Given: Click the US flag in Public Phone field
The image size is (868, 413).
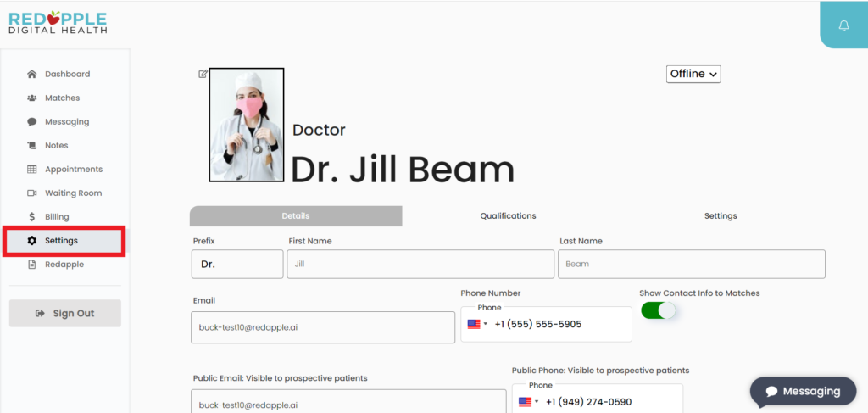Looking at the screenshot, I should pyautogui.click(x=525, y=402).
